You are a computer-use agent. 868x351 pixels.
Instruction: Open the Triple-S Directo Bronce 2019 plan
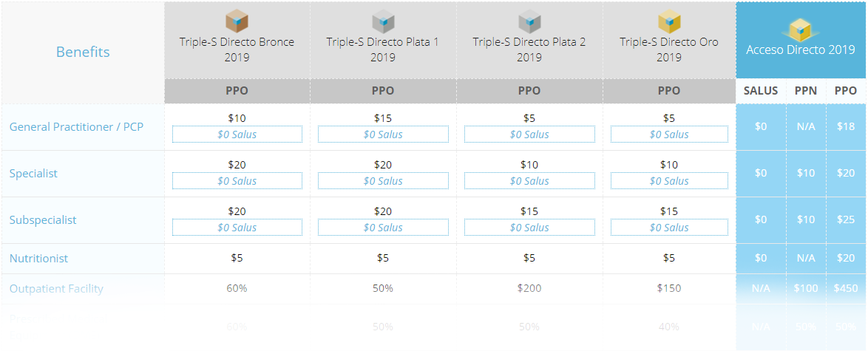point(237,50)
